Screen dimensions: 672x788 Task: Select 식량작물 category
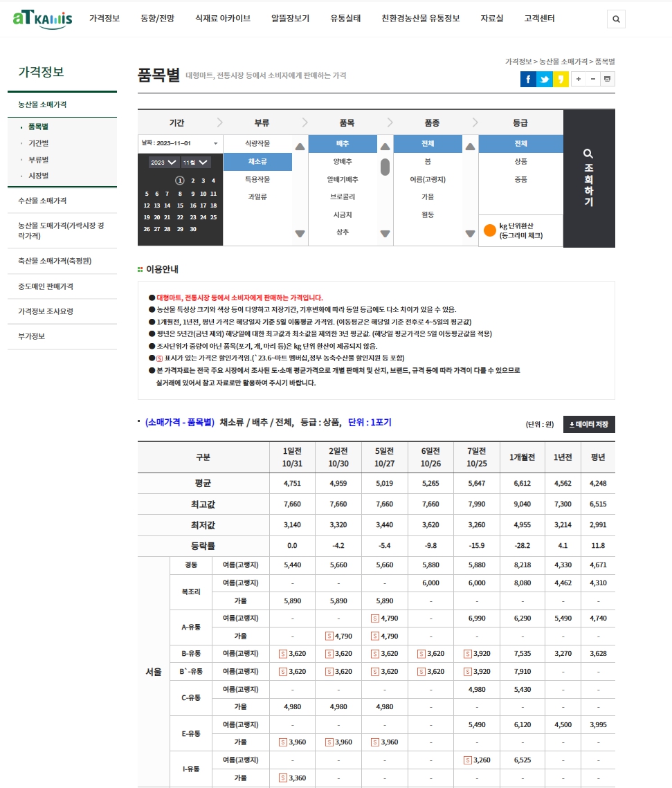257,143
